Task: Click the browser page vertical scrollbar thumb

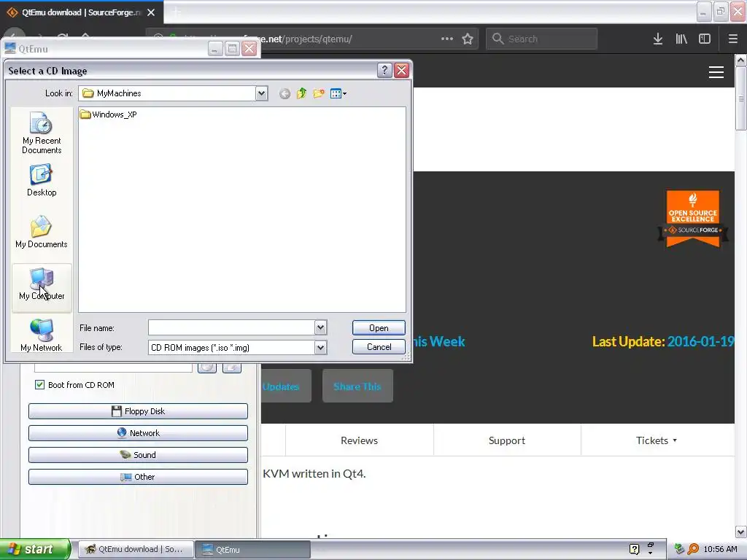Action: click(x=740, y=98)
